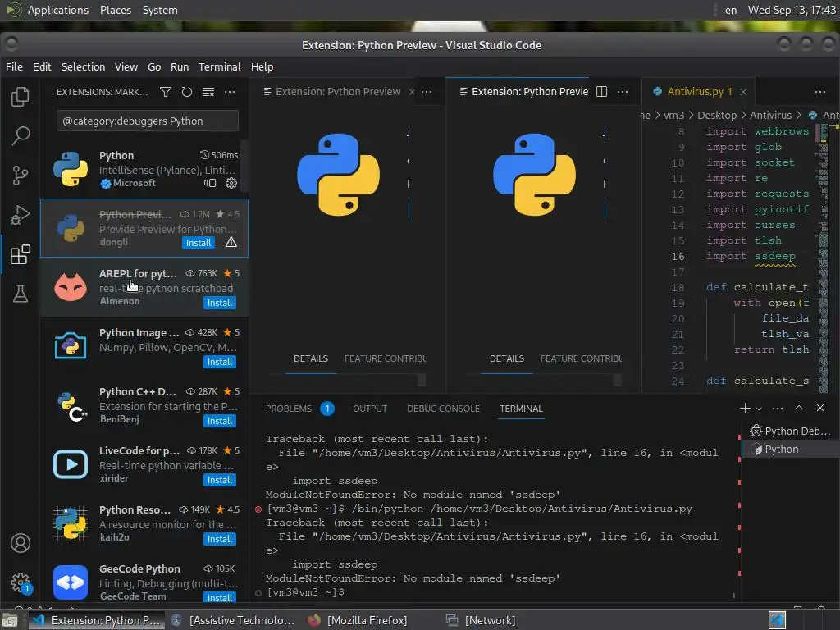Click the extensions search input field
Viewport: 840px width, 630px height.
point(148,121)
